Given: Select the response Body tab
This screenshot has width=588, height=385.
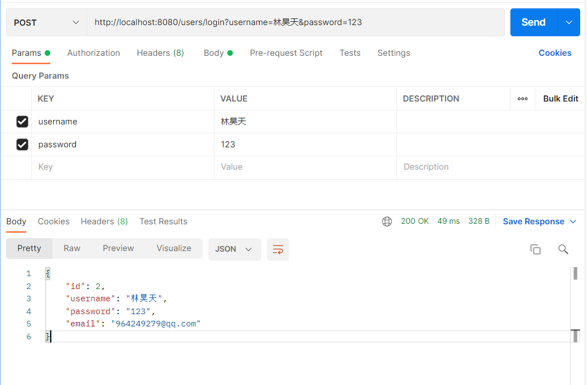Looking at the screenshot, I should pyautogui.click(x=16, y=222).
